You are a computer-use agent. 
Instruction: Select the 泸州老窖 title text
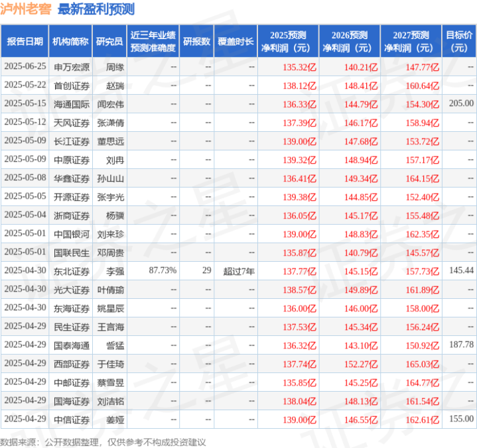click(26, 9)
